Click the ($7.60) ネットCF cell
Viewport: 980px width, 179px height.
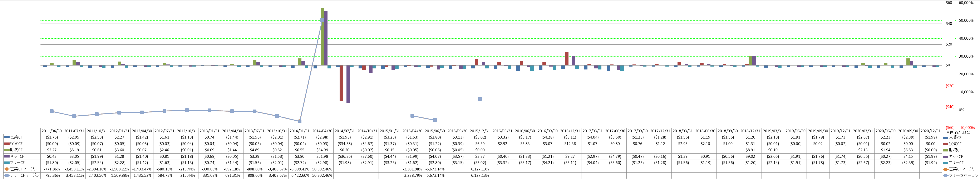[367, 156]
